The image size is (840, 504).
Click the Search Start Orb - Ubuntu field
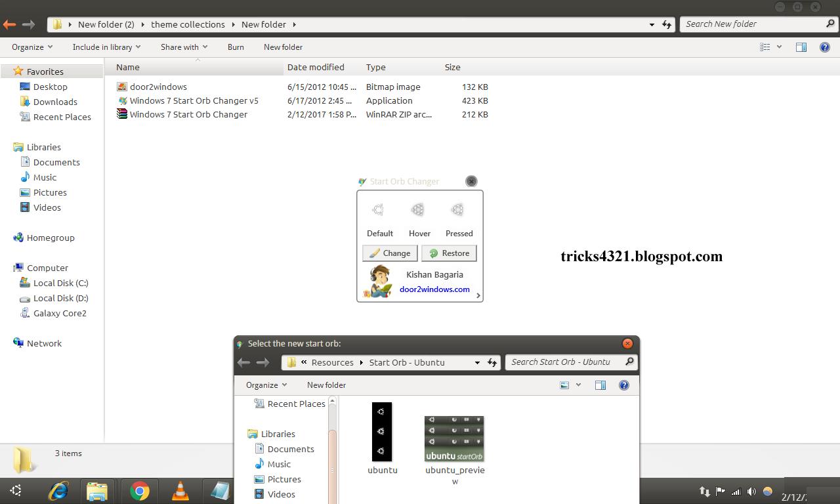tap(571, 362)
